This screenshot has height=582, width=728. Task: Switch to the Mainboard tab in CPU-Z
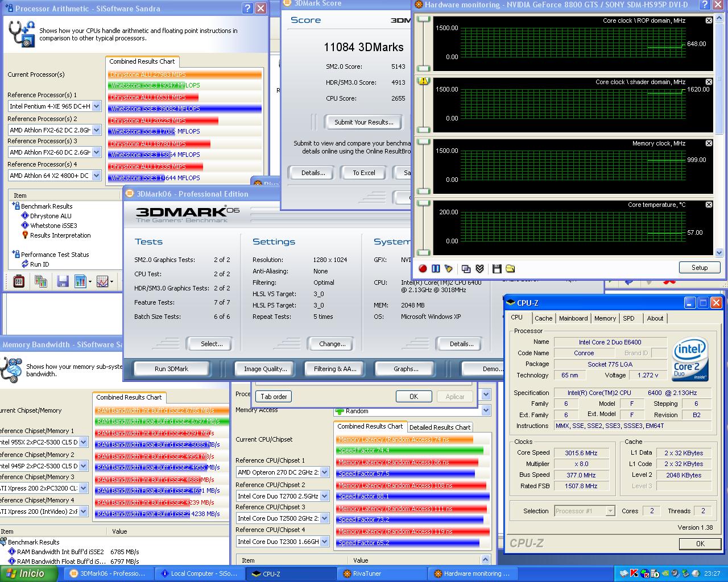(573, 318)
